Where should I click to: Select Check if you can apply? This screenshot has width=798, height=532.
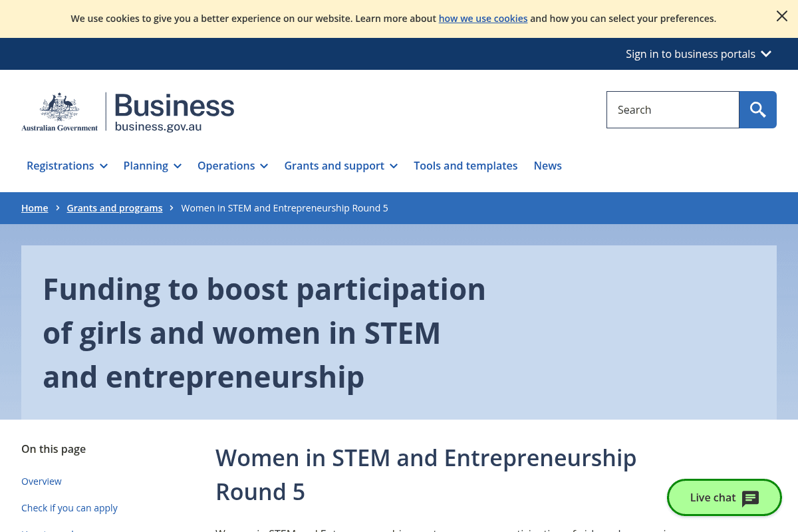(x=69, y=507)
